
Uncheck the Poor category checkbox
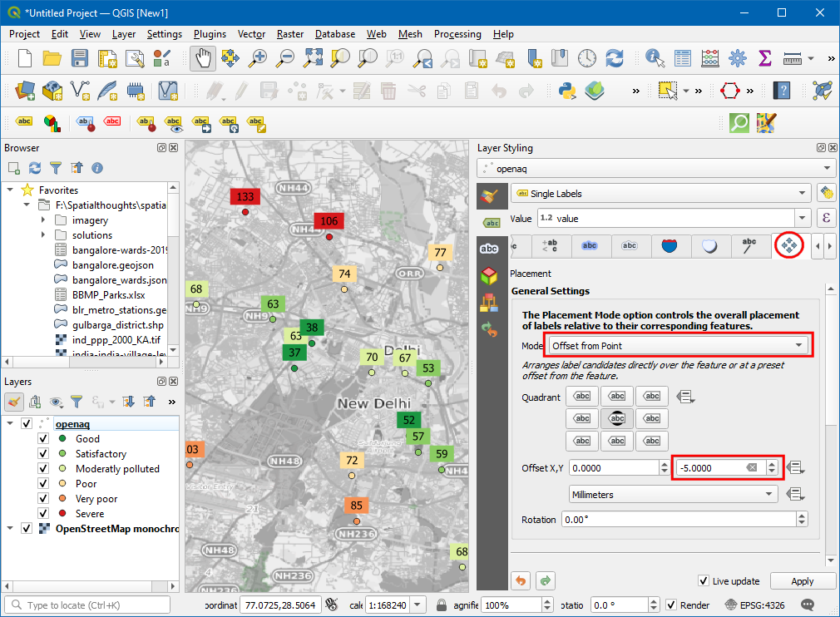pyautogui.click(x=43, y=484)
